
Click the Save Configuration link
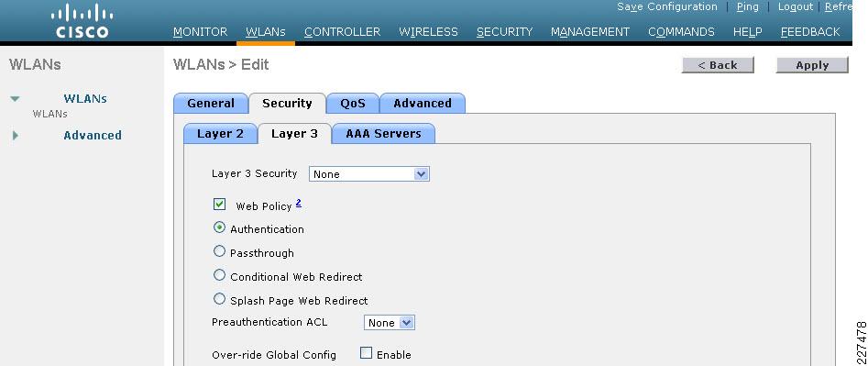click(667, 6)
